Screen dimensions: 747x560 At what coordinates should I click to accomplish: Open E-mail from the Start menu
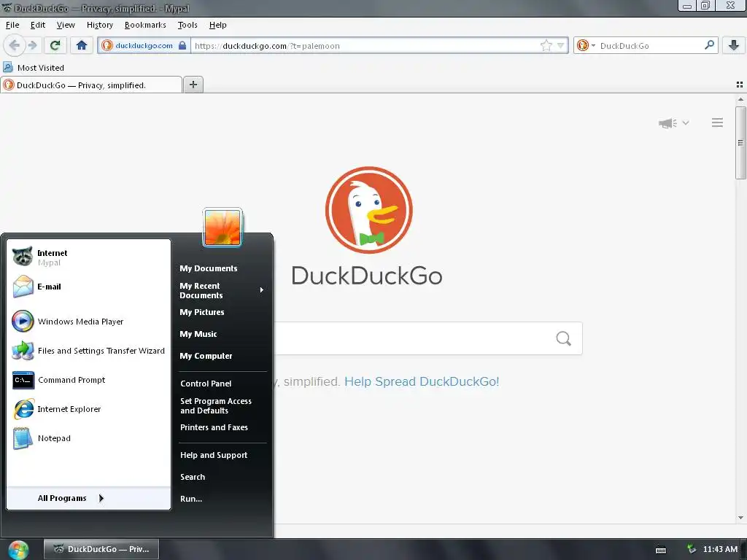[x=88, y=287]
